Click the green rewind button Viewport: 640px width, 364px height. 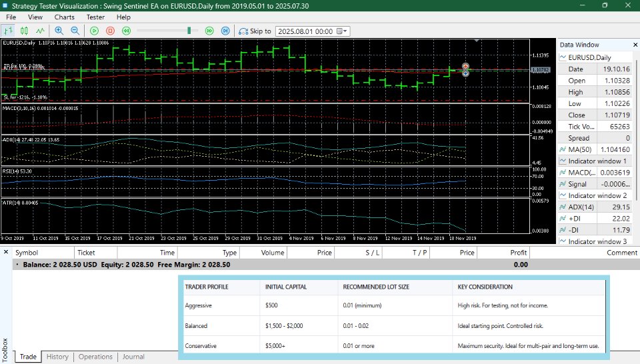[127, 31]
